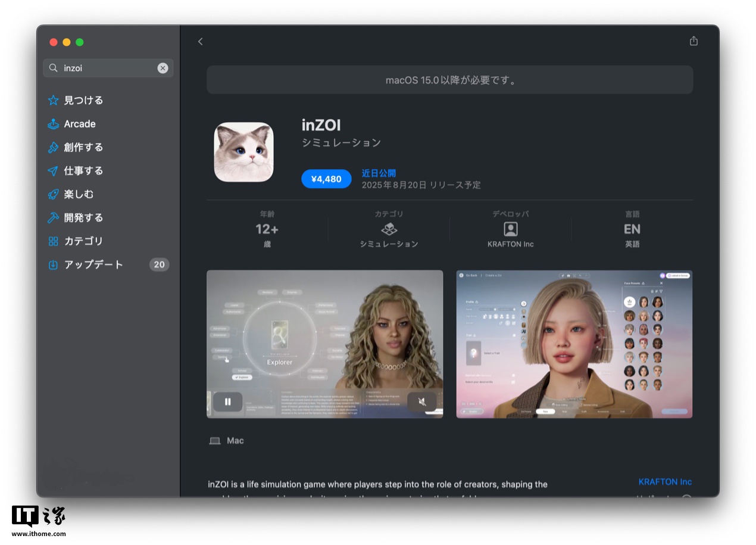
Task: Click the 近日公開 label
Action: 379,173
